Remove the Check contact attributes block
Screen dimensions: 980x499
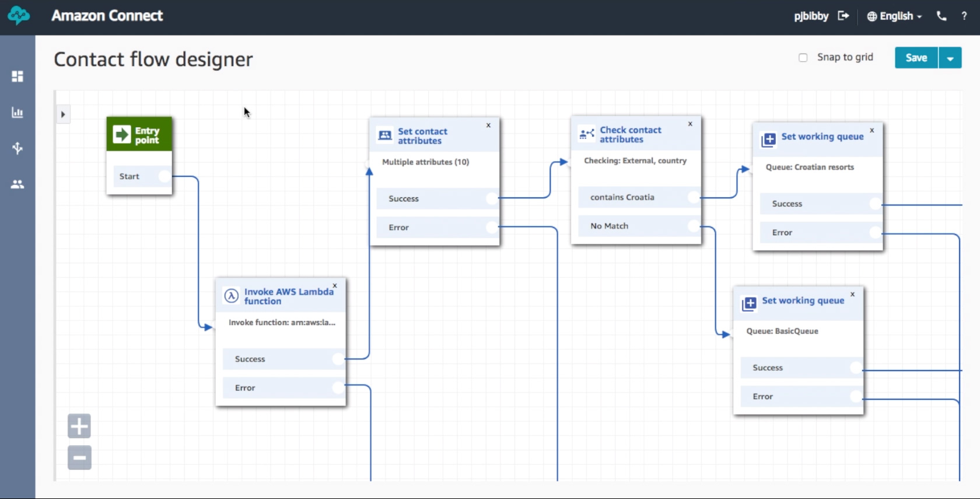(690, 124)
